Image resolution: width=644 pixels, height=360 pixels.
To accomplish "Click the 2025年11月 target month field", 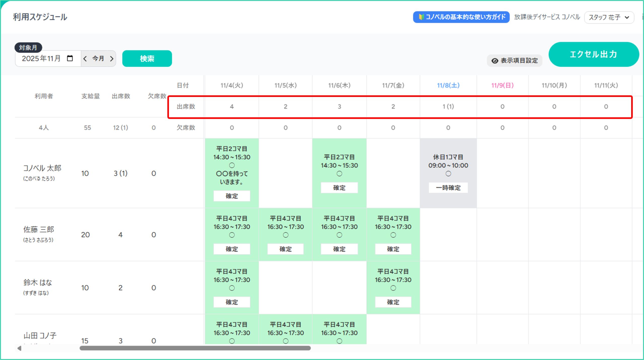I will 42,59.
